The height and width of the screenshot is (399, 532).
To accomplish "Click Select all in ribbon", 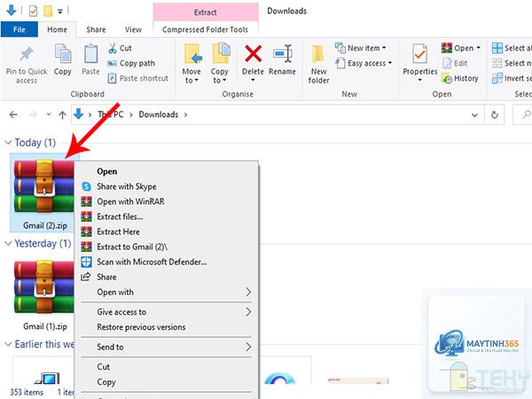I will 512,48.
